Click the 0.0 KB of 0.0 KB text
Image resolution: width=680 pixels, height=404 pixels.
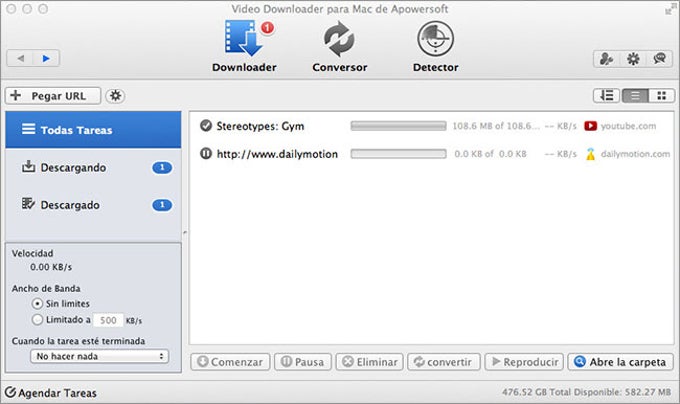[490, 154]
